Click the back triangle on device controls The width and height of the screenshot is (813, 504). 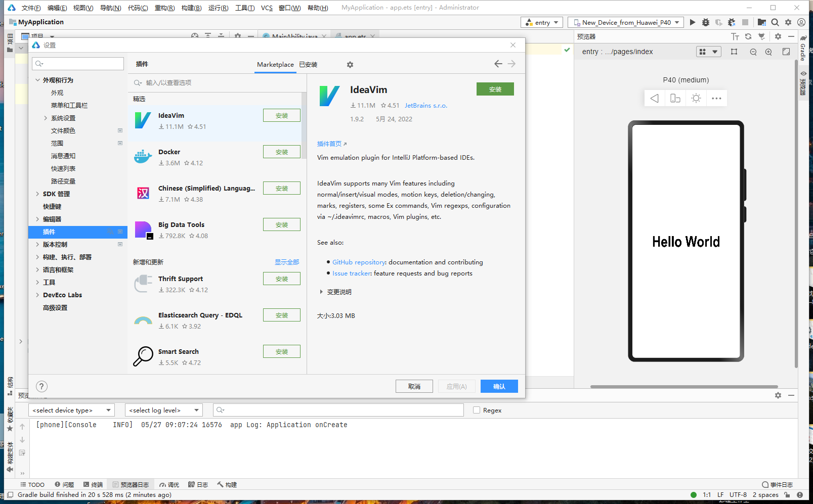point(655,98)
